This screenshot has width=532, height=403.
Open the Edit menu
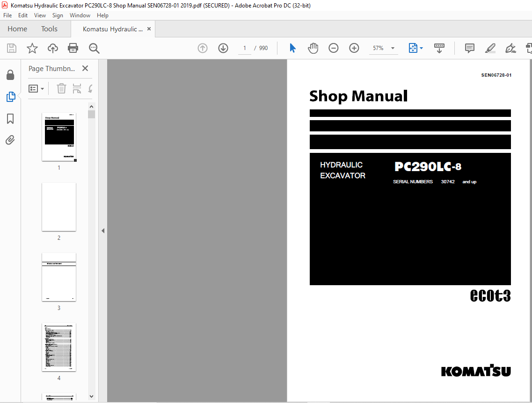[23, 15]
